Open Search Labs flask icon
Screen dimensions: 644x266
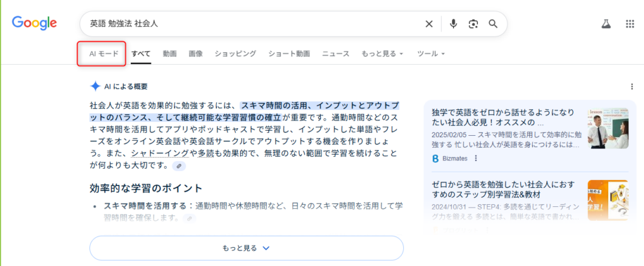click(606, 24)
